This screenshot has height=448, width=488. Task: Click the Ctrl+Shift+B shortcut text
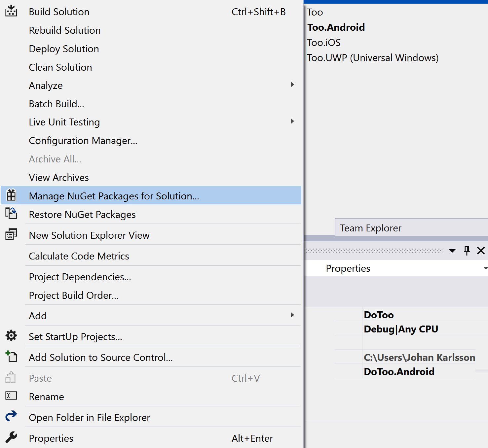coord(259,12)
